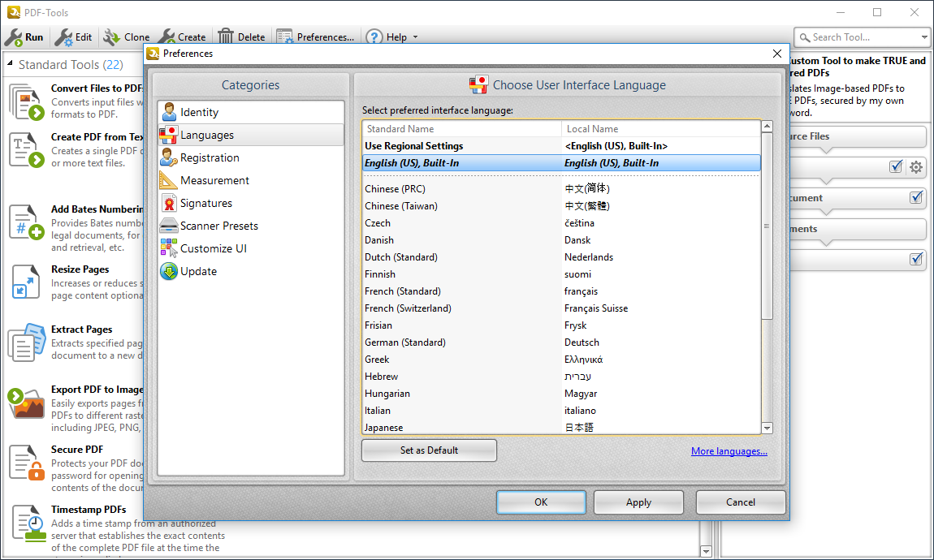The width and height of the screenshot is (934, 560).
Task: Select Finnish language row
Action: (x=561, y=274)
